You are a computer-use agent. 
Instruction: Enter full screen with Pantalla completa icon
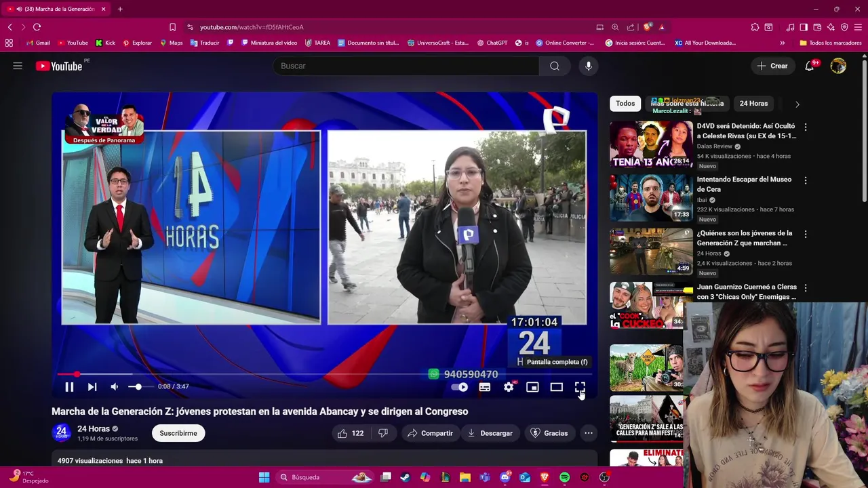pyautogui.click(x=580, y=387)
